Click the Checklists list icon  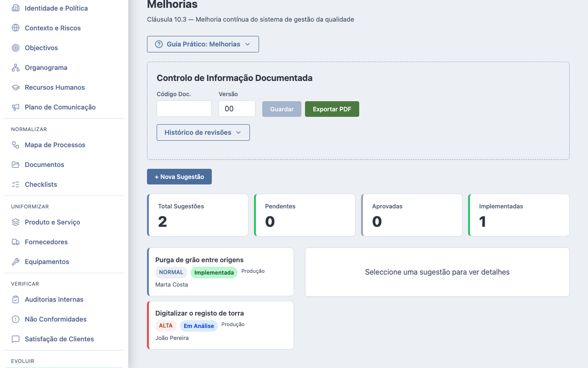pos(16,184)
